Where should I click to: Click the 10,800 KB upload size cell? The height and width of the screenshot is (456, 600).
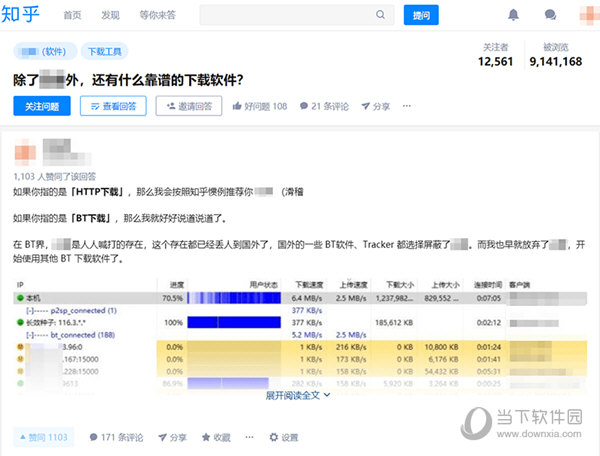click(x=441, y=347)
